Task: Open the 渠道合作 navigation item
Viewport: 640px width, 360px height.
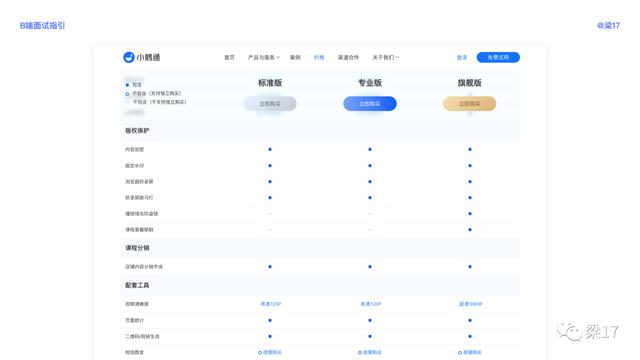Action: pyautogui.click(x=348, y=58)
